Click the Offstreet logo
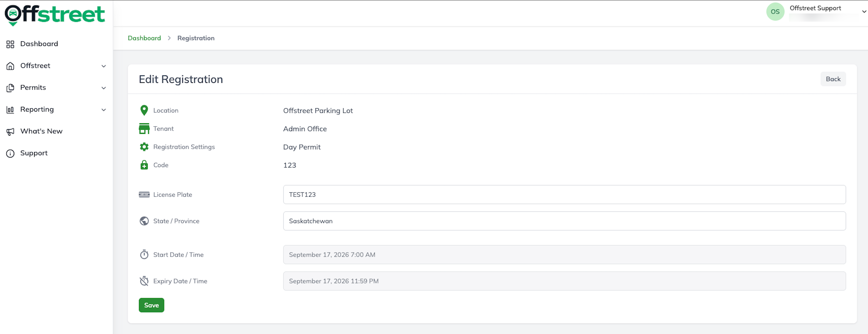 pos(55,15)
